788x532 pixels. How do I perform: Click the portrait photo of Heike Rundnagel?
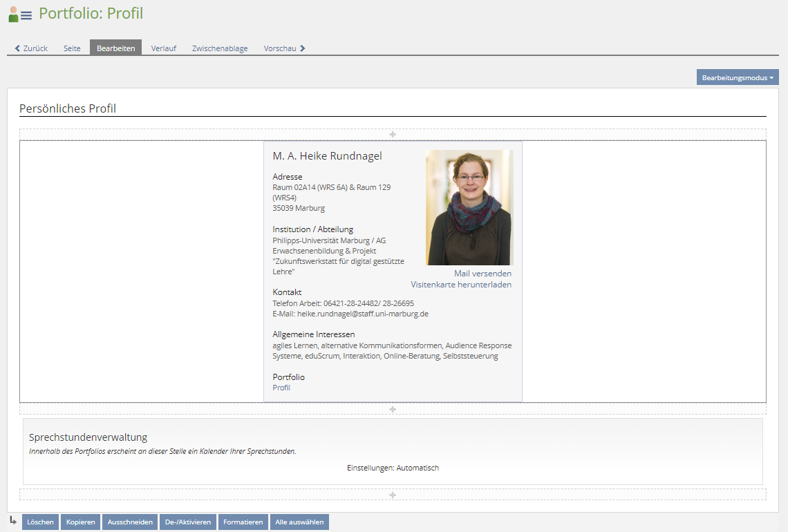point(469,207)
